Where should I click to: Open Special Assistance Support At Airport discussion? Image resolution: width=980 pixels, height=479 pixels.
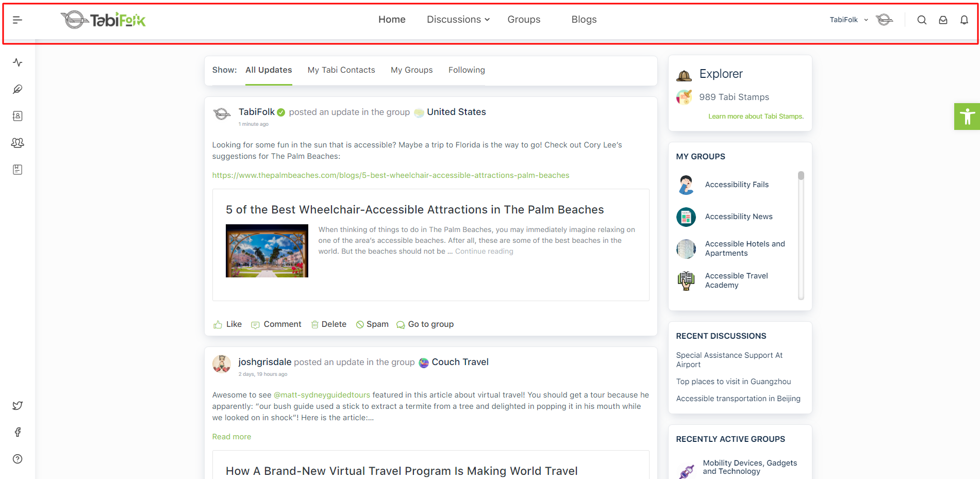pyautogui.click(x=729, y=360)
